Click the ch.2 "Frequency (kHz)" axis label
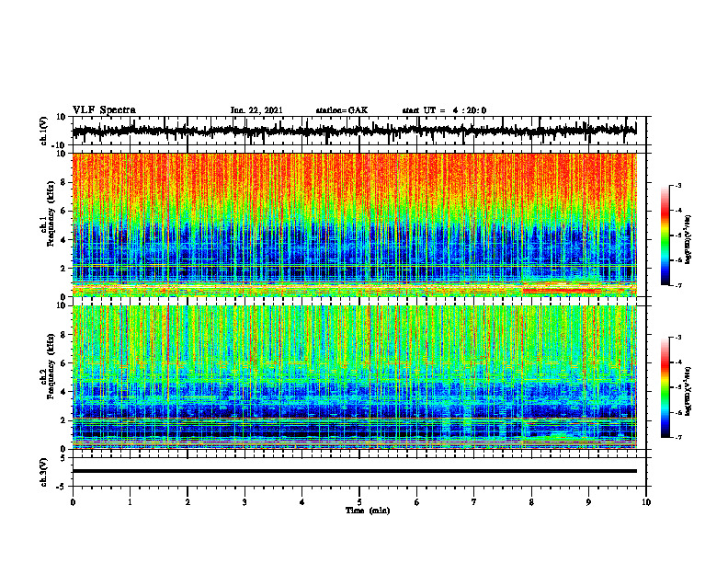This screenshot has width=728, height=563. 51,366
